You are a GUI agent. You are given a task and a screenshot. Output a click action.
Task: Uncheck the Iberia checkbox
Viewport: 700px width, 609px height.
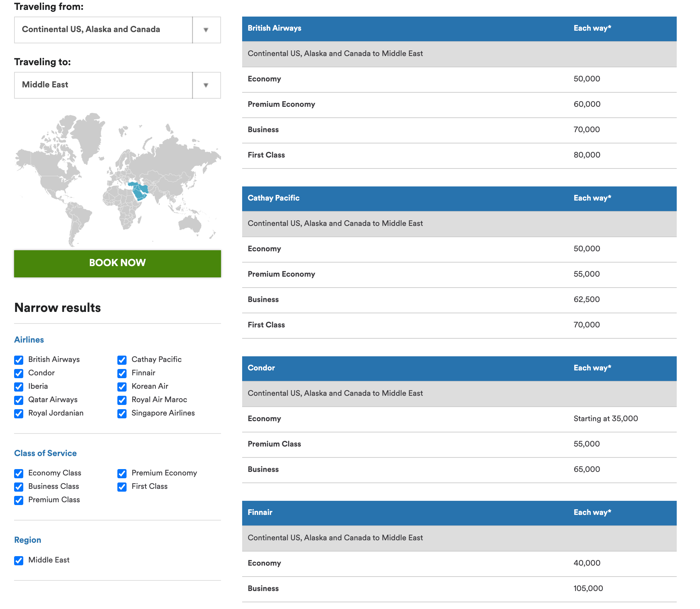tap(19, 387)
